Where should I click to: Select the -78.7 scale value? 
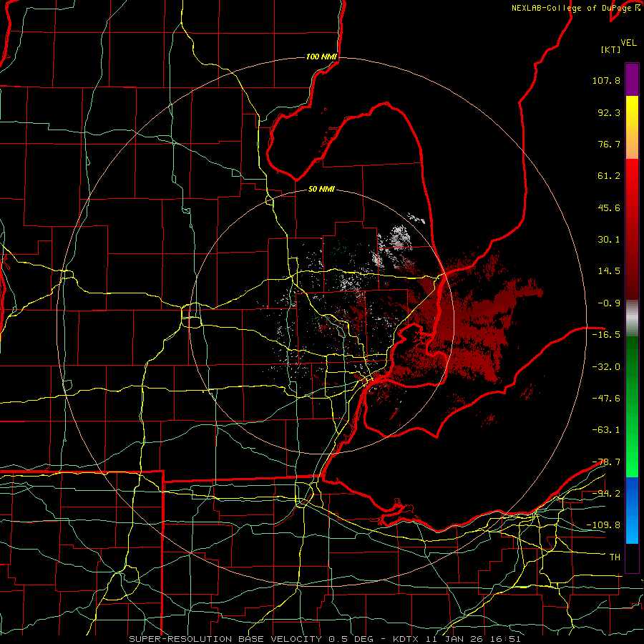coord(606,462)
